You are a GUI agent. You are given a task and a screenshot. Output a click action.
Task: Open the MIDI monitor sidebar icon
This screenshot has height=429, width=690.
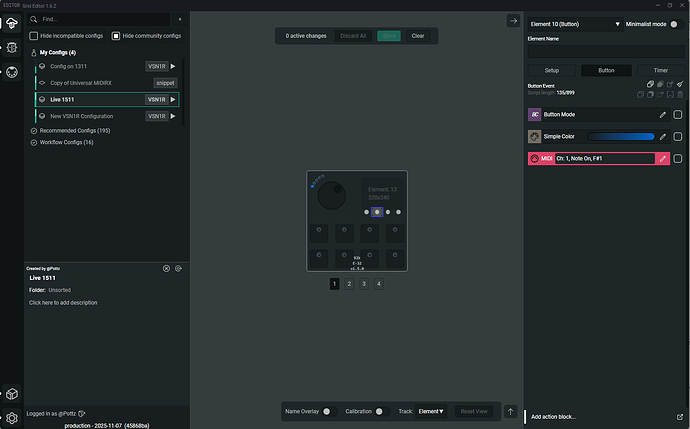point(12,72)
